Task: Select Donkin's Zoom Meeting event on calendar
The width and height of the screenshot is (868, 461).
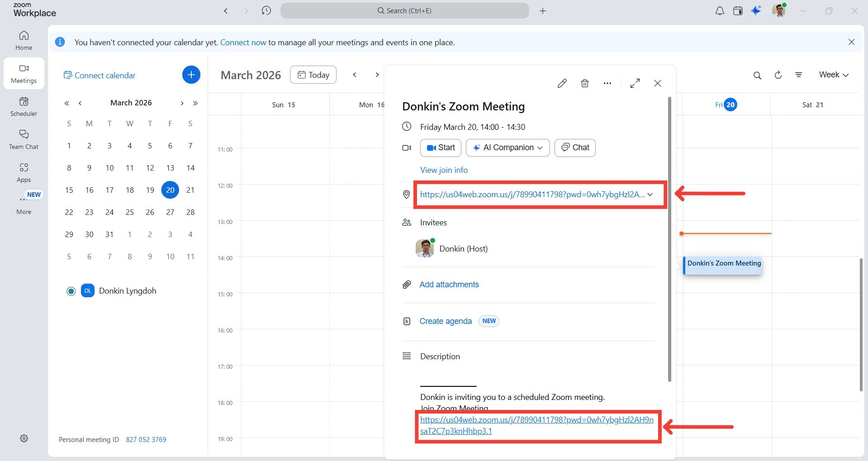Action: click(723, 266)
